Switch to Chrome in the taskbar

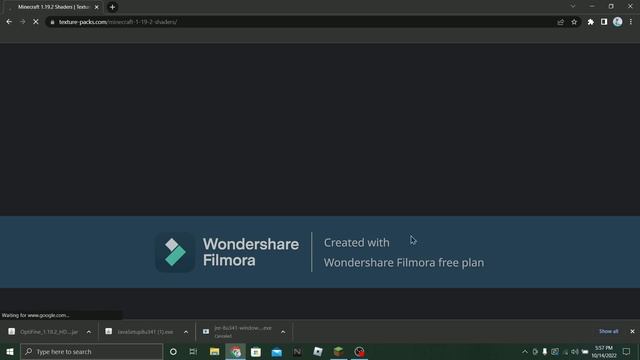[236, 352]
